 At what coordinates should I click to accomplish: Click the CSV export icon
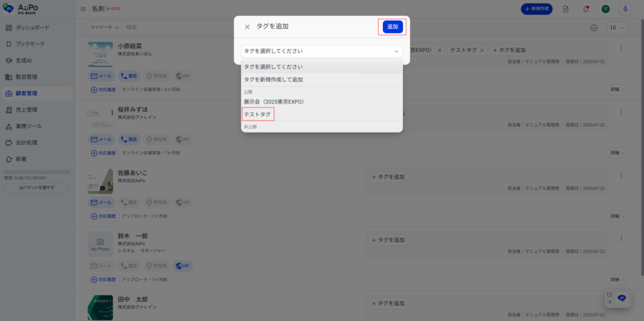click(x=566, y=9)
